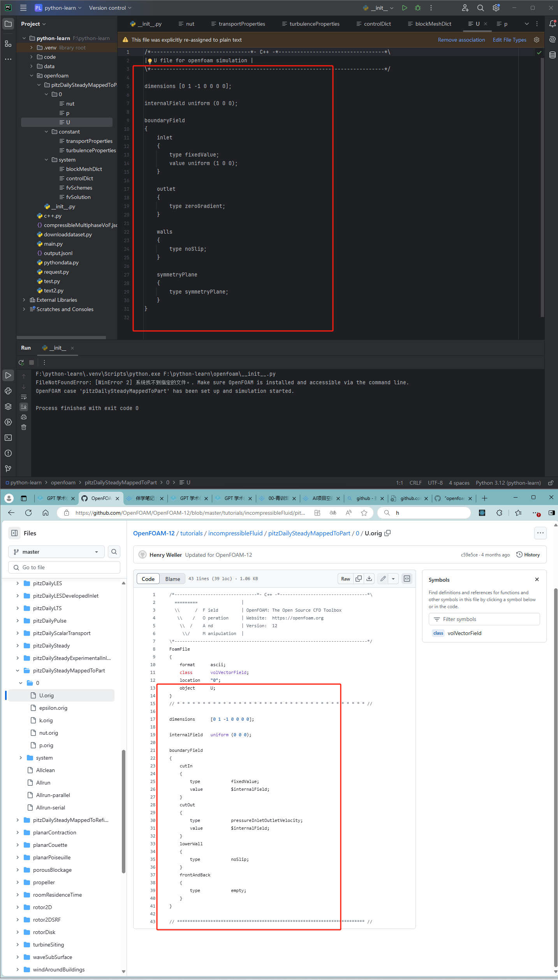558x980 pixels.
Task: Toggle symbols panel button on GitHub
Action: [x=407, y=579]
